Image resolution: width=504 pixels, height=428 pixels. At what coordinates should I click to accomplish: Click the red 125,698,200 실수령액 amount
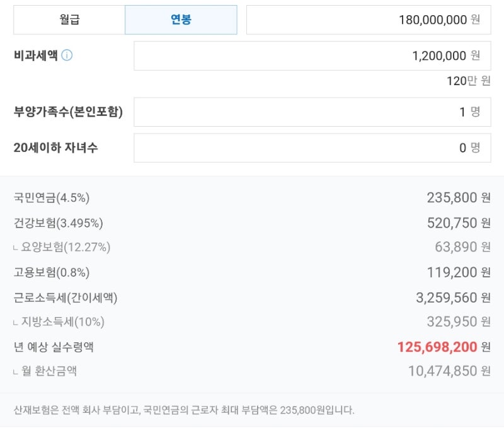coord(437,347)
